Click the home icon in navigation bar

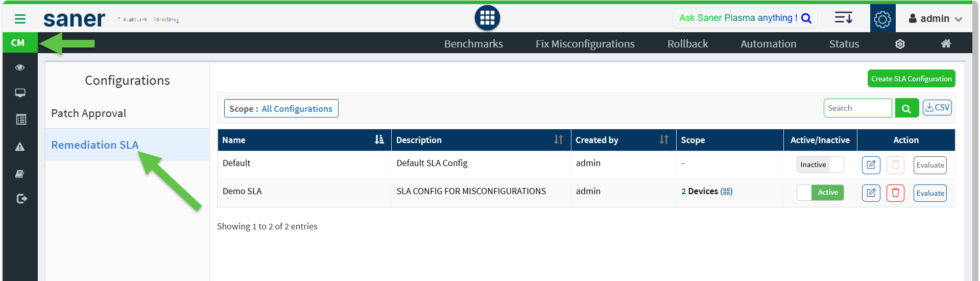(x=946, y=44)
